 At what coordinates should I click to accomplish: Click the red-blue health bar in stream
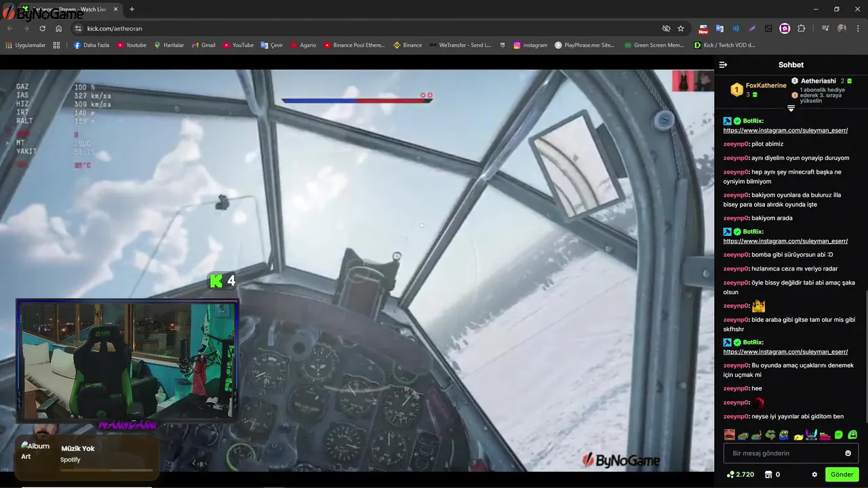point(357,100)
